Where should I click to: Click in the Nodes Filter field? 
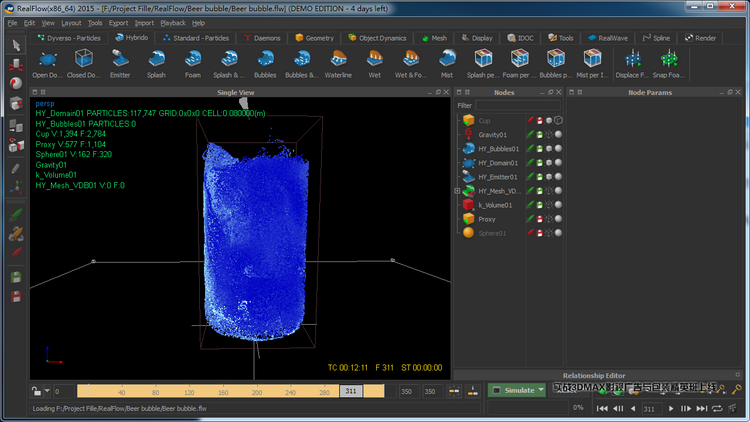518,105
